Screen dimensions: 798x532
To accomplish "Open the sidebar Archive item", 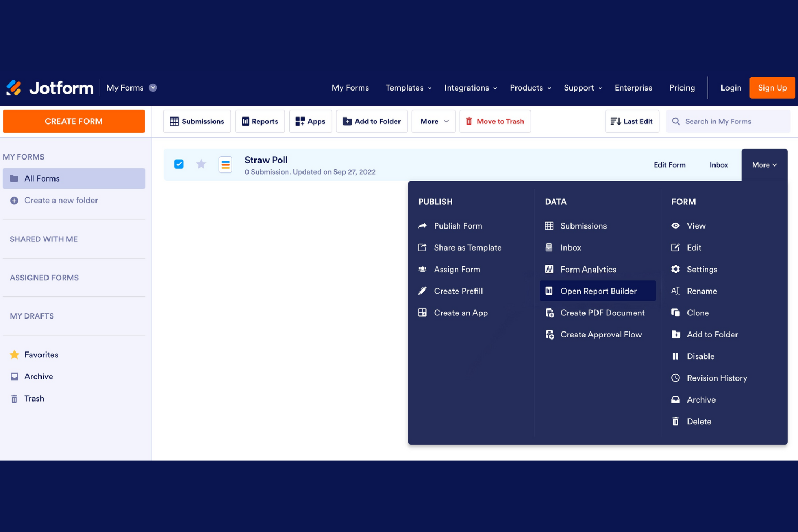I will (x=38, y=377).
